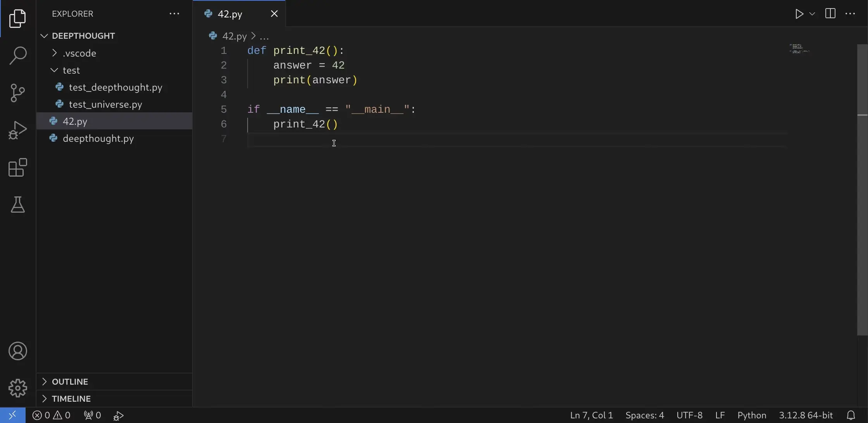The height and width of the screenshot is (423, 868).
Task: Open the Accounts menu
Action: click(17, 351)
